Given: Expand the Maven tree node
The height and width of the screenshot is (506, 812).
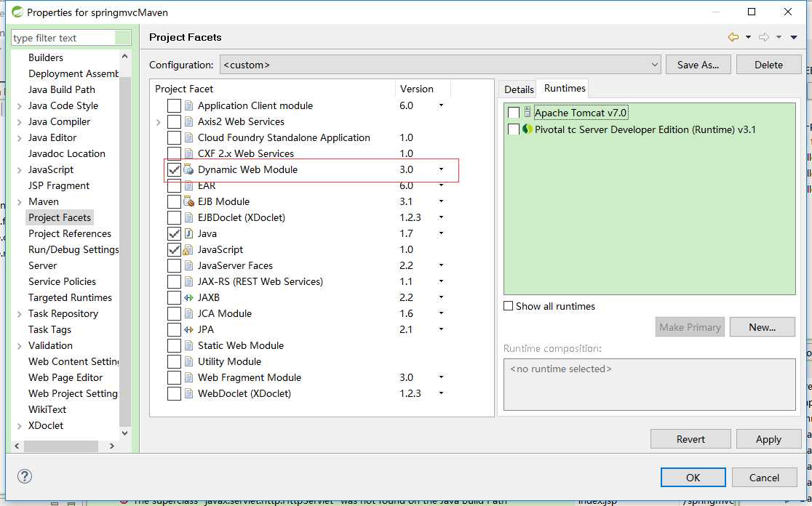Looking at the screenshot, I should coord(19,202).
